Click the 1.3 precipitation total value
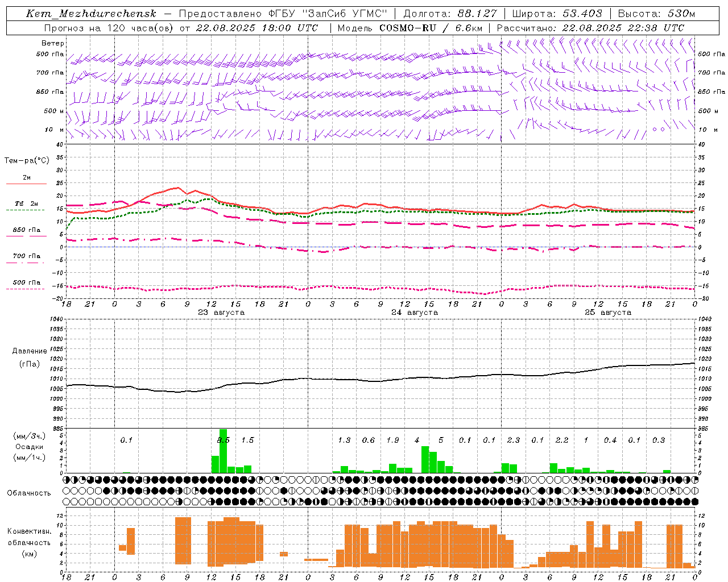Screen dimensions: 728x582 (344, 440)
